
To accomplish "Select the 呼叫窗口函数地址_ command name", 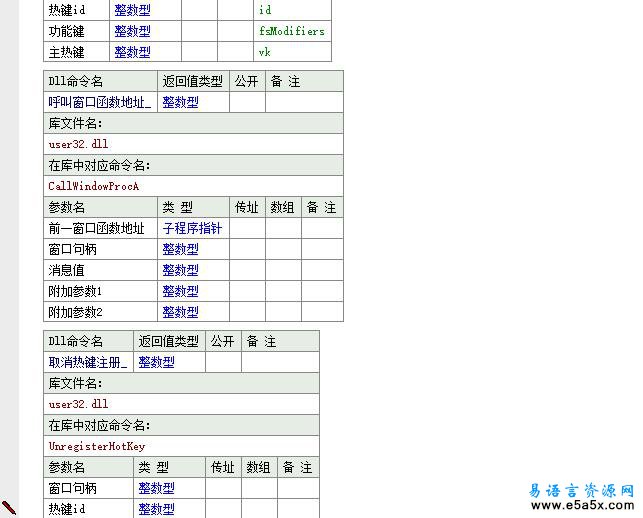I will [100, 102].
